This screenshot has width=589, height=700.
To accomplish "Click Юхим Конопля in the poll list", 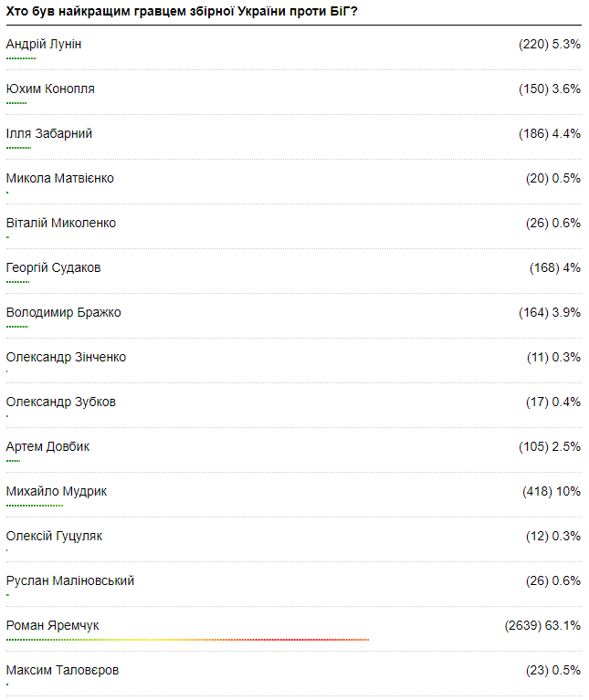I will pyautogui.click(x=50, y=89).
